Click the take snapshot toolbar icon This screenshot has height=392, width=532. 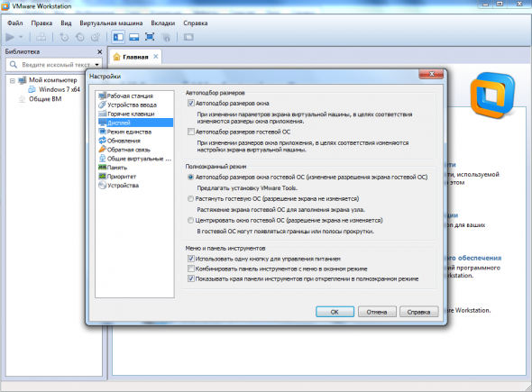pos(64,37)
